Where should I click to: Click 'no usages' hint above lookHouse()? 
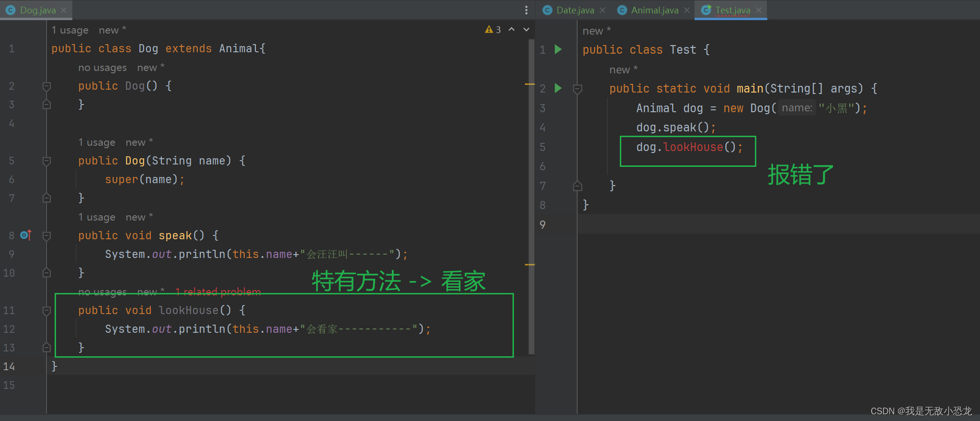tap(103, 292)
